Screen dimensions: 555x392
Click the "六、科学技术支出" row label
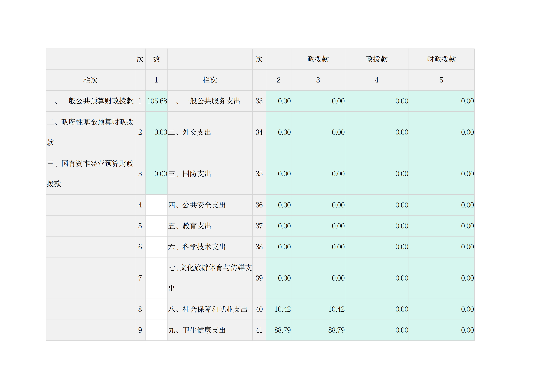coord(210,247)
